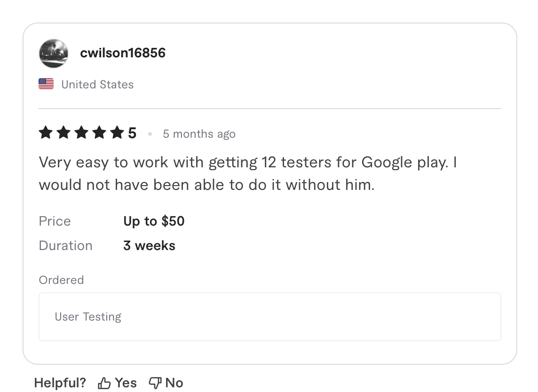Open the cwilson16856 profile link
The height and width of the screenshot is (392, 538).
pyautogui.click(x=123, y=53)
